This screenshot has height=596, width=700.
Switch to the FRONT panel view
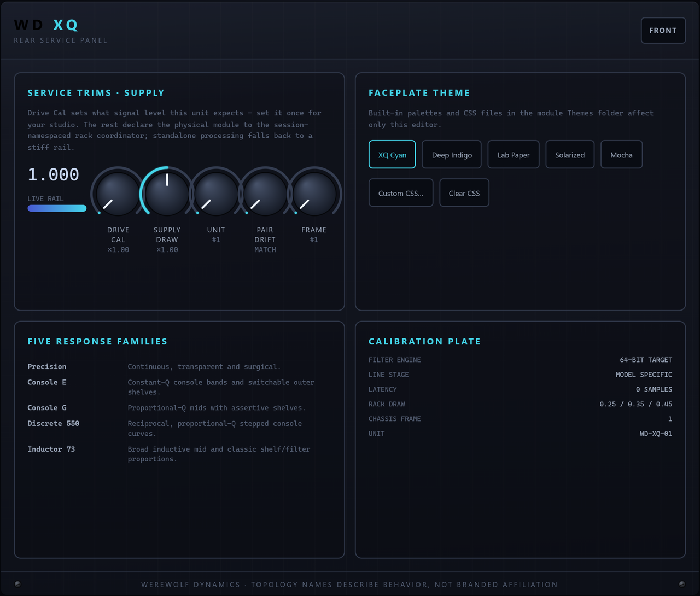663,31
